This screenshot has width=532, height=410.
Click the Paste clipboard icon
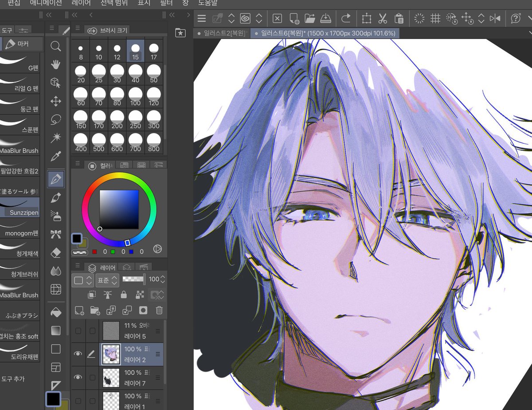click(x=399, y=19)
